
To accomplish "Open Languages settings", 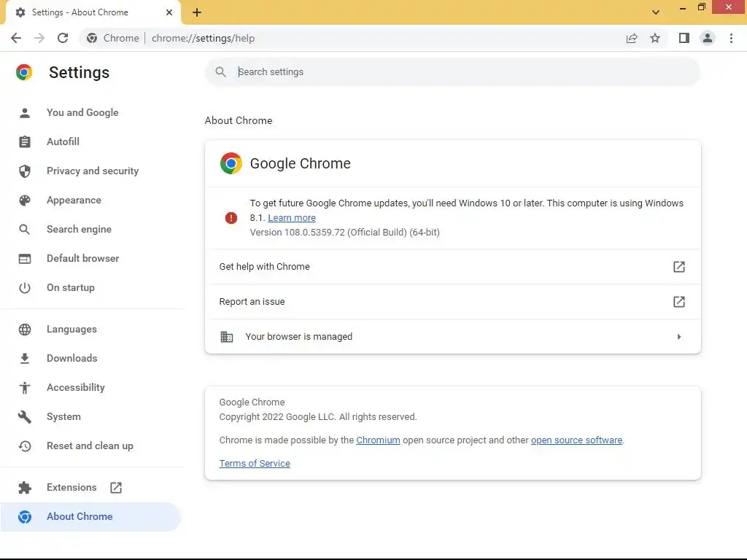I will click(x=71, y=329).
